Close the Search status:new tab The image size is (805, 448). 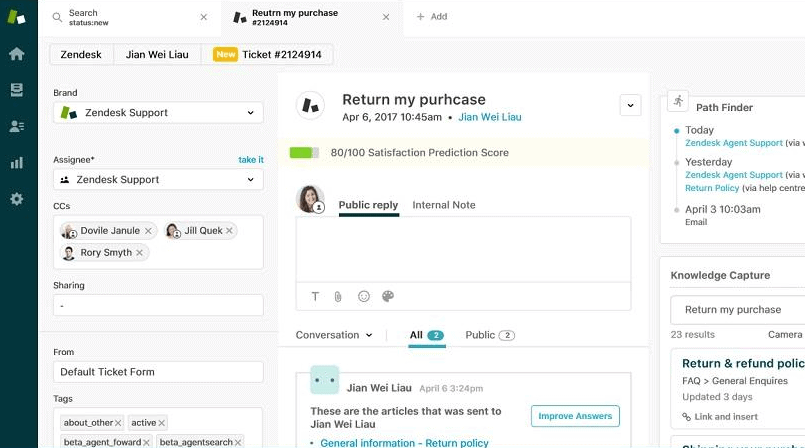coord(204,17)
